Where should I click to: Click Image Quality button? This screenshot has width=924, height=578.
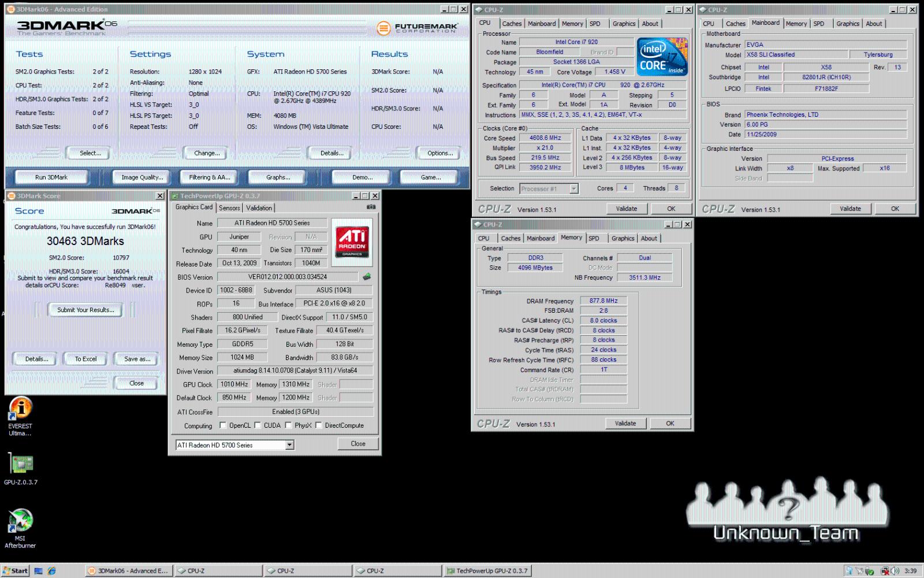point(142,177)
